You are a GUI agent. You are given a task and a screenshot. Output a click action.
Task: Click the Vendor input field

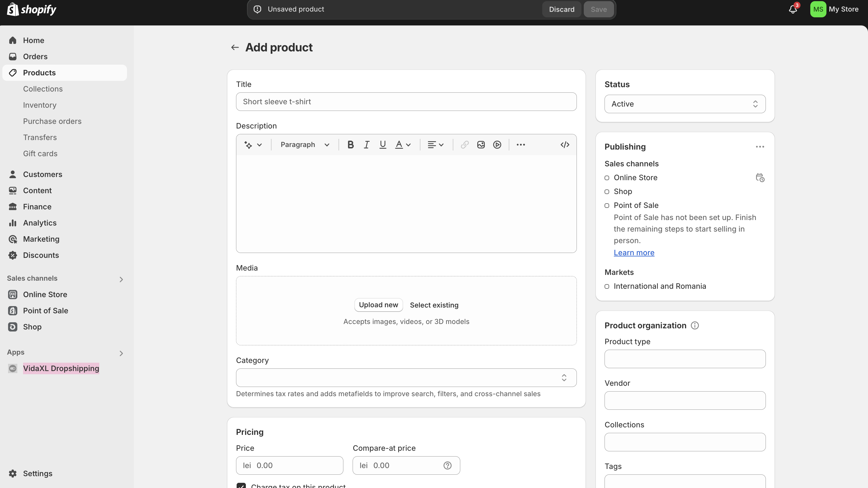pyautogui.click(x=685, y=400)
